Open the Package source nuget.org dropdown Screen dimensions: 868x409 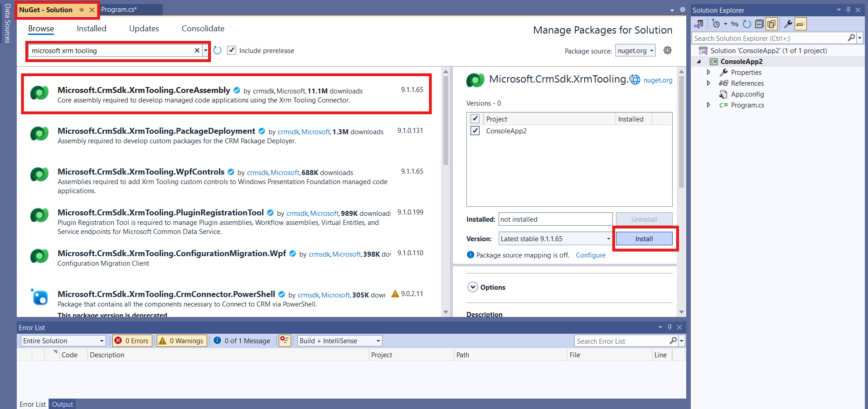[x=635, y=51]
